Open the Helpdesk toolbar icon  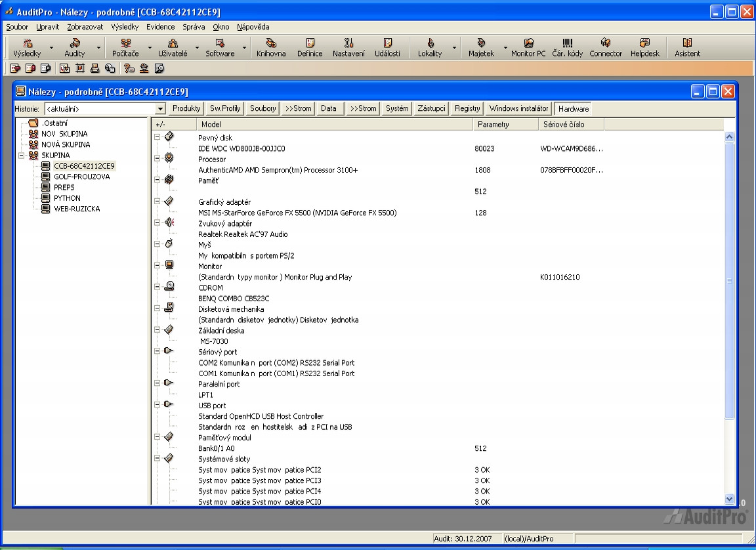click(x=644, y=48)
